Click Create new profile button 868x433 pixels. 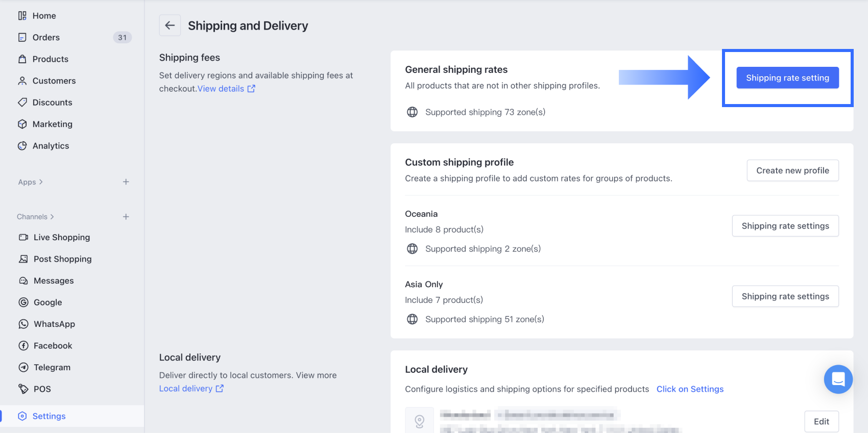pyautogui.click(x=792, y=170)
